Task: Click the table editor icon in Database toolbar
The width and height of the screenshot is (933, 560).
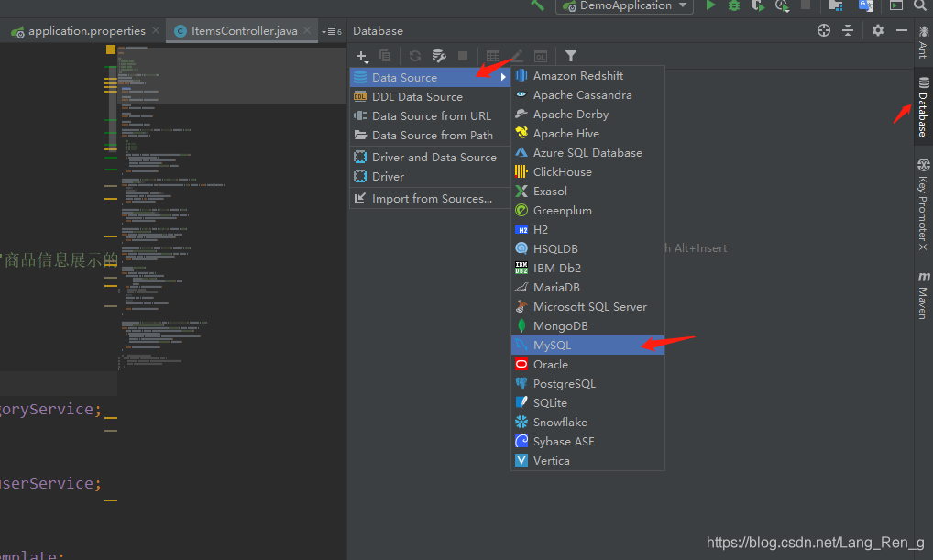Action: (x=493, y=56)
